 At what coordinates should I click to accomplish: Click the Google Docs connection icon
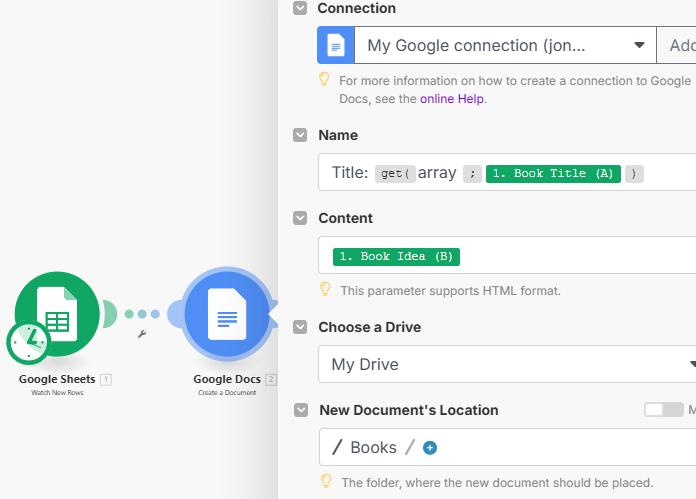tap(336, 45)
